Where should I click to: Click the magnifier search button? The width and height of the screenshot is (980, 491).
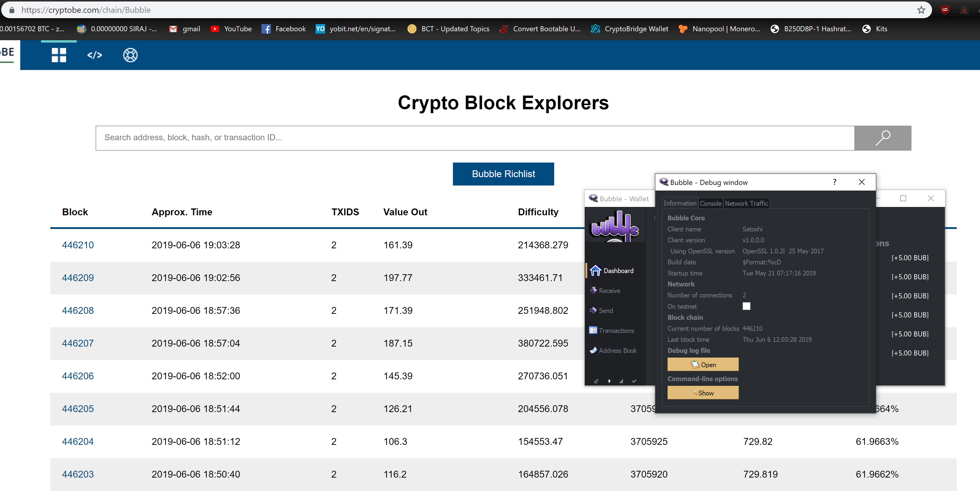(883, 138)
